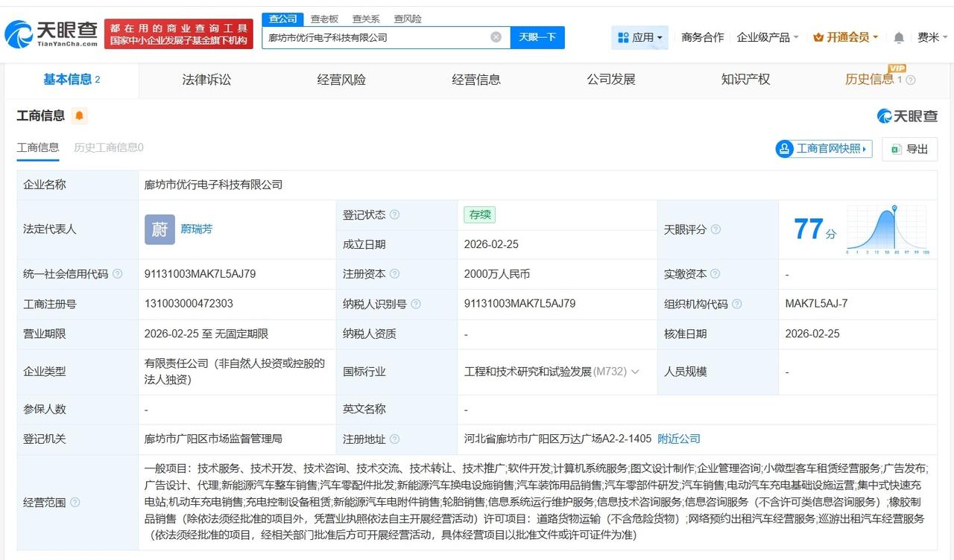The image size is (954, 560).
Task: Click the notification bell icon near 费米
Action: [x=898, y=36]
